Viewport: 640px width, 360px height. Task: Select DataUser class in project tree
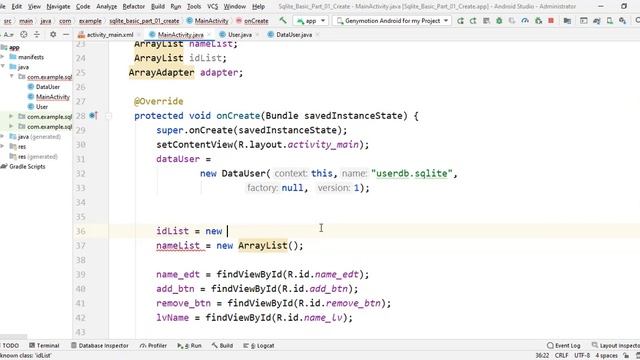(x=47, y=87)
